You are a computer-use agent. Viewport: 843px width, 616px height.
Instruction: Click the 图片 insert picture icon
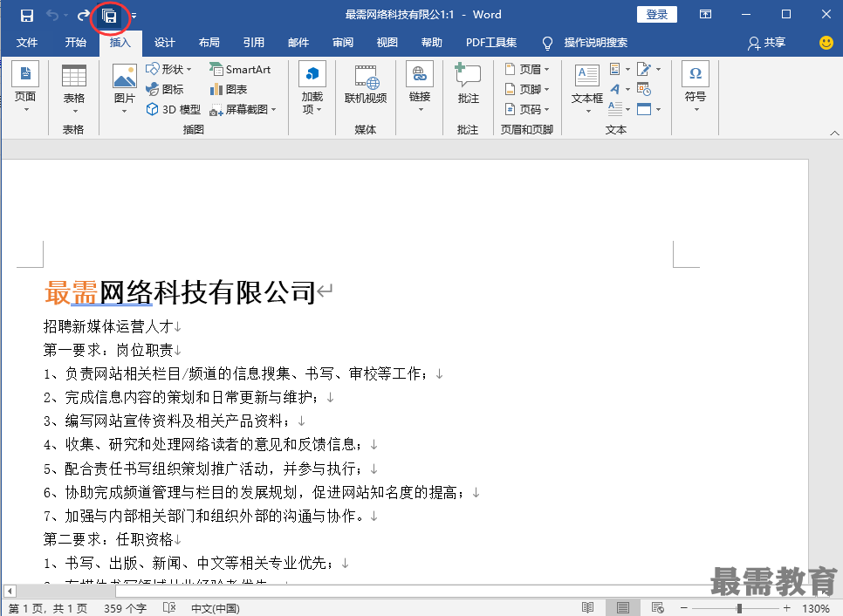(125, 76)
